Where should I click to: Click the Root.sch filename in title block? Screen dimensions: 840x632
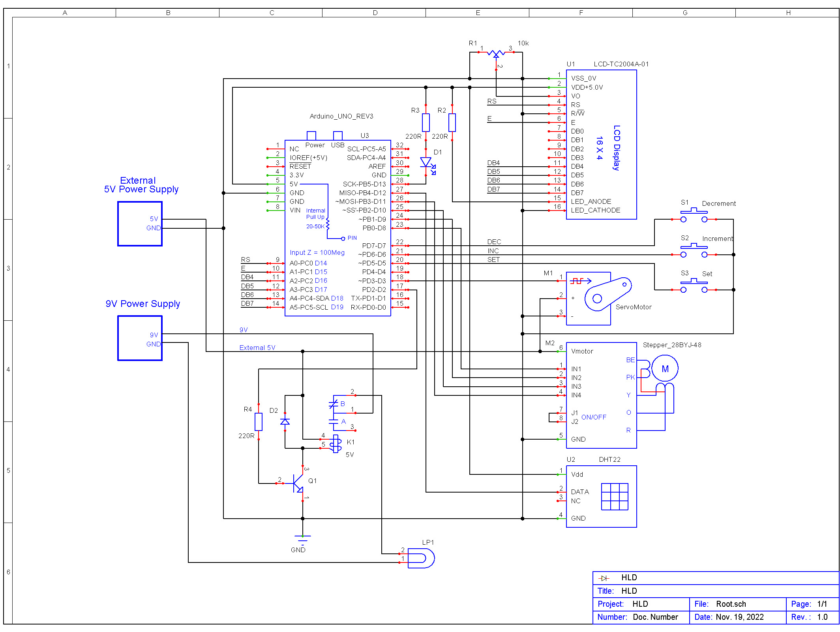click(731, 604)
